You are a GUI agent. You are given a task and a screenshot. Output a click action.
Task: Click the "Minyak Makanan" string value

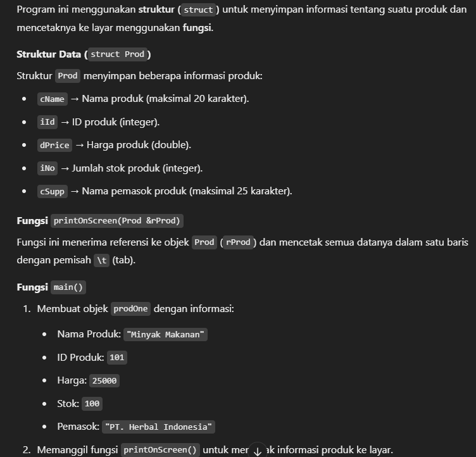point(166,334)
